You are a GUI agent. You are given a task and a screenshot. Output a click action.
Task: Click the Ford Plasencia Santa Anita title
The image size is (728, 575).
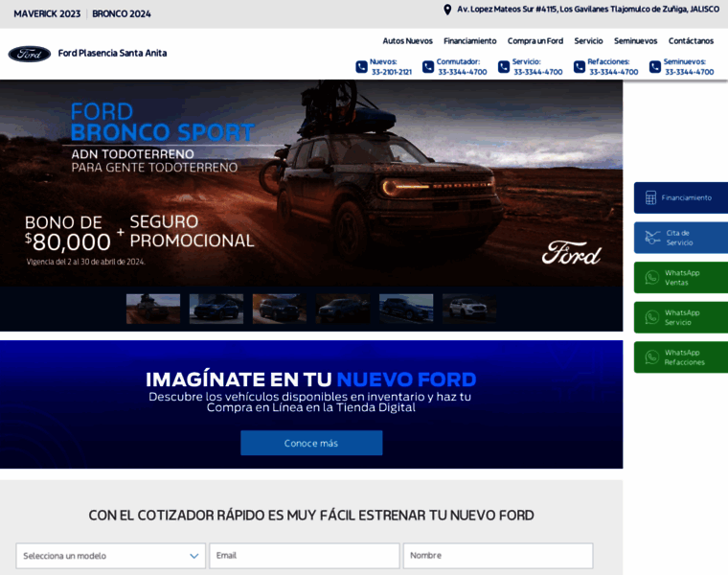pyautogui.click(x=112, y=54)
